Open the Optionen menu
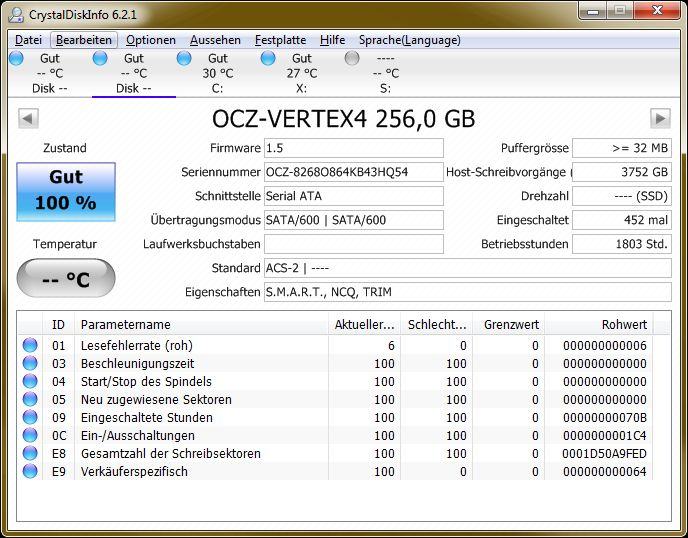The image size is (688, 538). pos(151,40)
